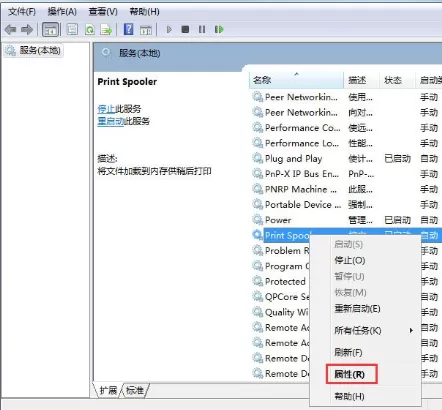Click gear icon of QPCore Se... row
The width and height of the screenshot is (442, 410).
coord(257,296)
